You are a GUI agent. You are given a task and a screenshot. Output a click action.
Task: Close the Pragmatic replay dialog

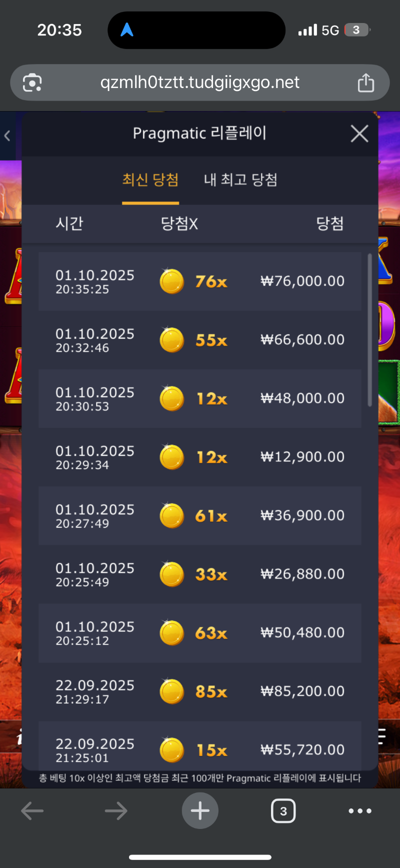[x=359, y=134]
